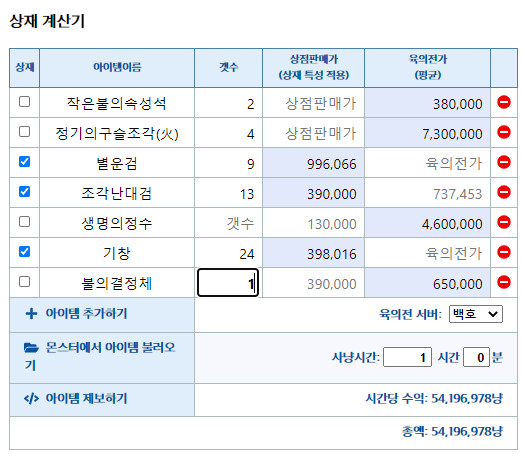Image resolution: width=523 pixels, height=462 pixels.
Task: Click the 상점판매가 (상재 특성 적용) header
Action: [314, 67]
